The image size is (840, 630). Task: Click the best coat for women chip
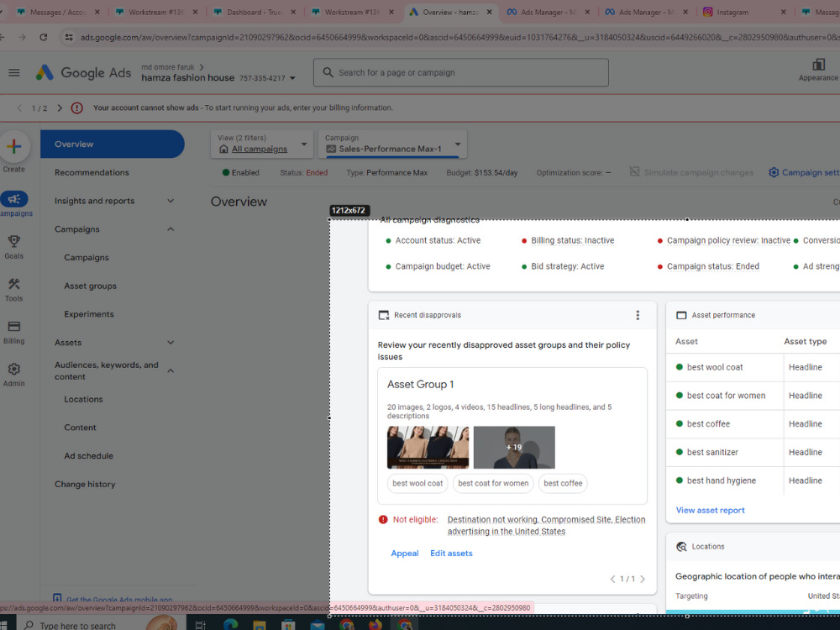click(x=493, y=483)
